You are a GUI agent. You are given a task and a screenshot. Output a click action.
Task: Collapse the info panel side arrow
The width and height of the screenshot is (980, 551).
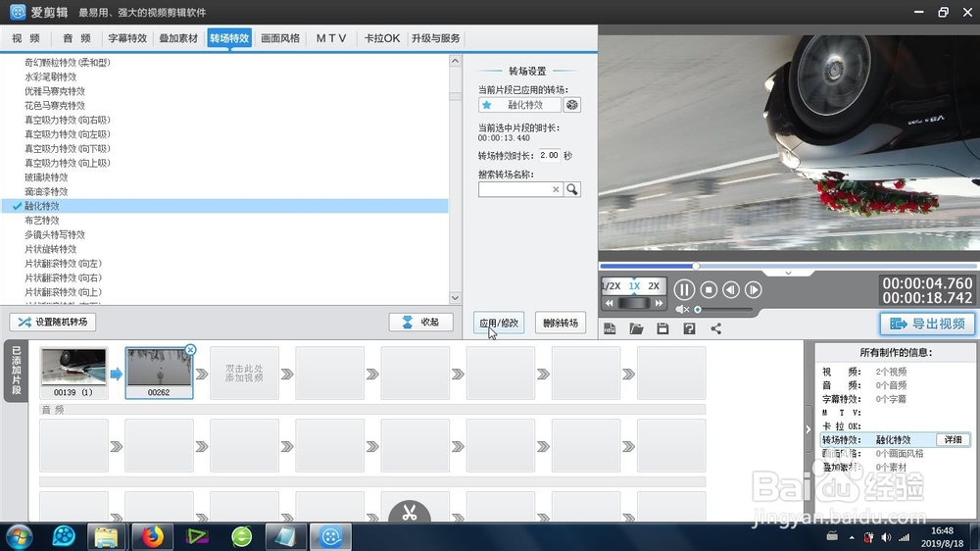(x=808, y=429)
